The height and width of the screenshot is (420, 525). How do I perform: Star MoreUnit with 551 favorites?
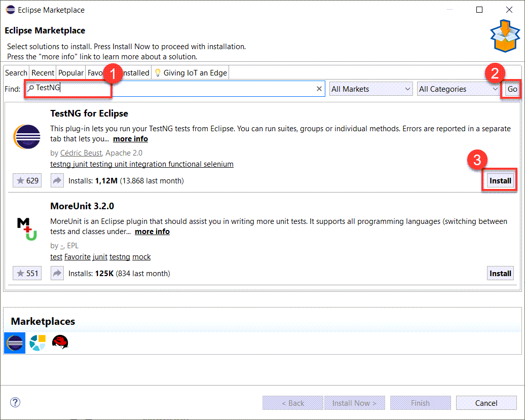(27, 274)
